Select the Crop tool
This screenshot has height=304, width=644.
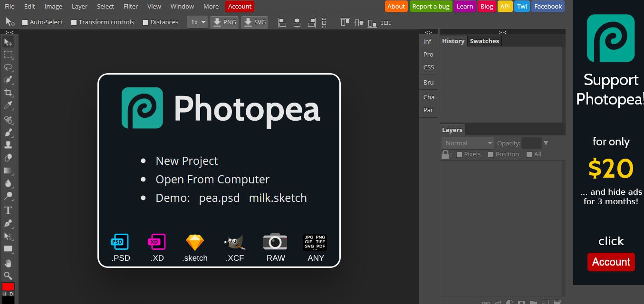click(8, 93)
